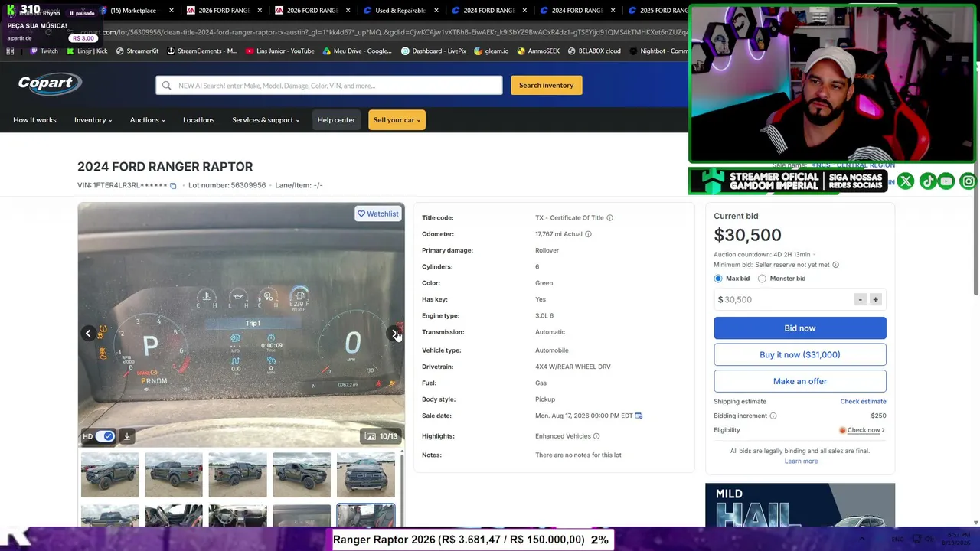Open the Learn more link
980x551 pixels.
[801, 461]
